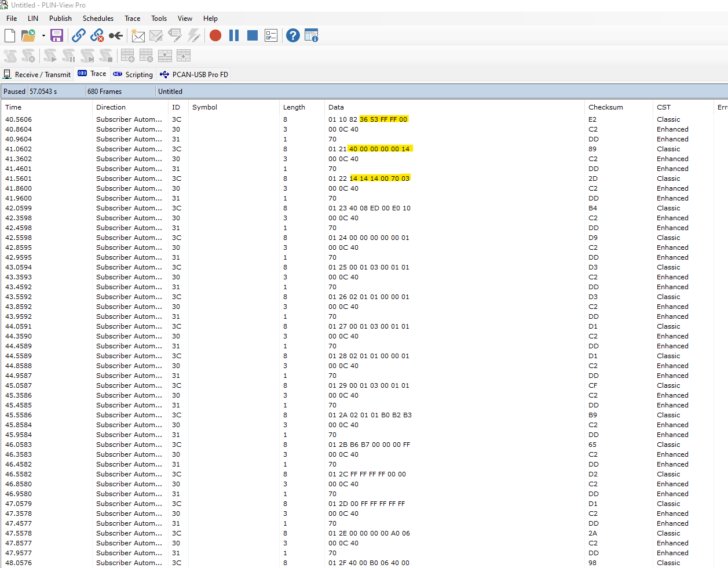Open the Schedules menu
Viewport: 728px width, 568px height.
(98, 18)
